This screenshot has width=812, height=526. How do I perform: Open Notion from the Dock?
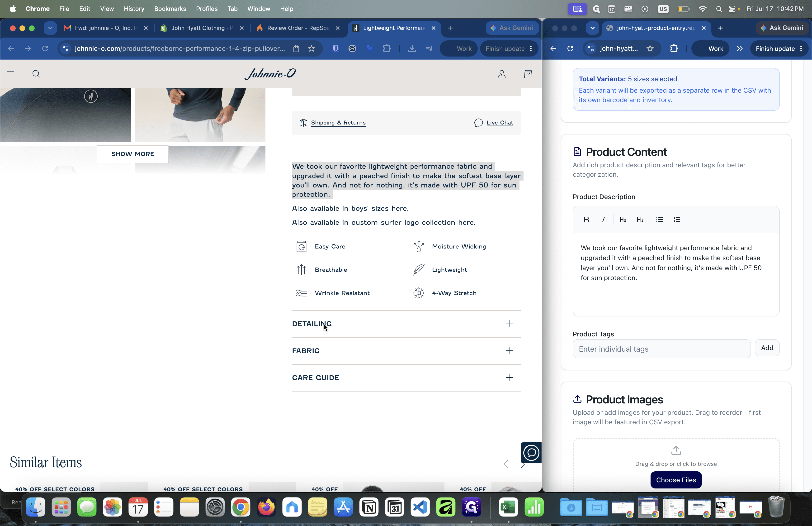click(x=369, y=507)
